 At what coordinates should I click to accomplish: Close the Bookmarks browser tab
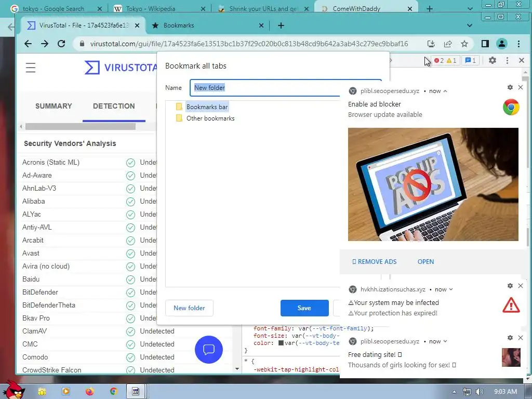(x=261, y=25)
